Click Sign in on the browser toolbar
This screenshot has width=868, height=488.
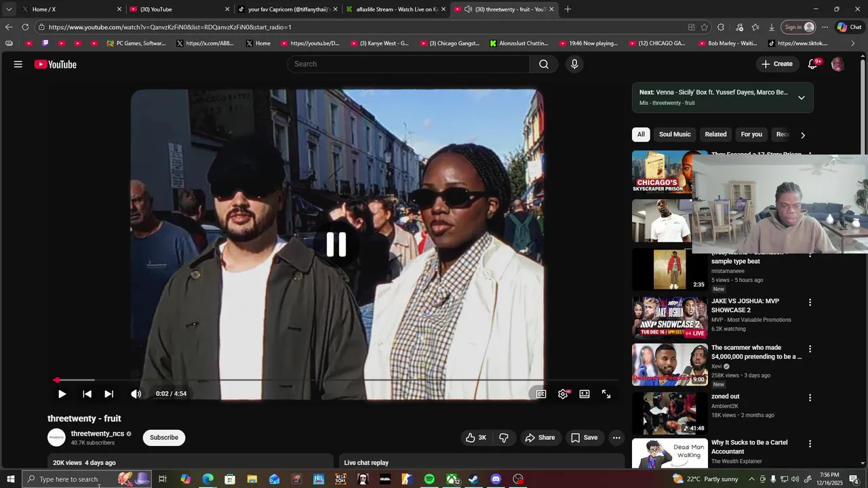(x=799, y=27)
